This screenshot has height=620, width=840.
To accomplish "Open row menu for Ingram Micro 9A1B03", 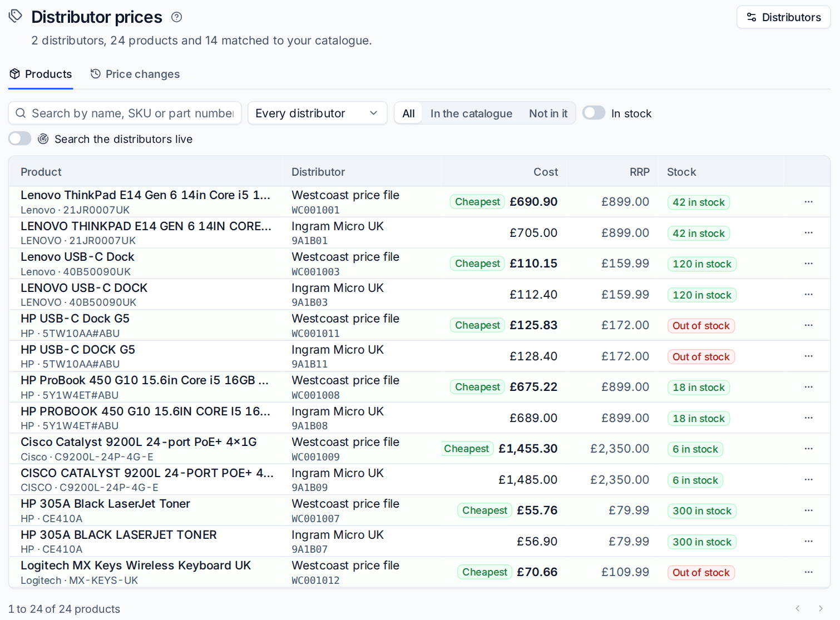I will click(808, 295).
